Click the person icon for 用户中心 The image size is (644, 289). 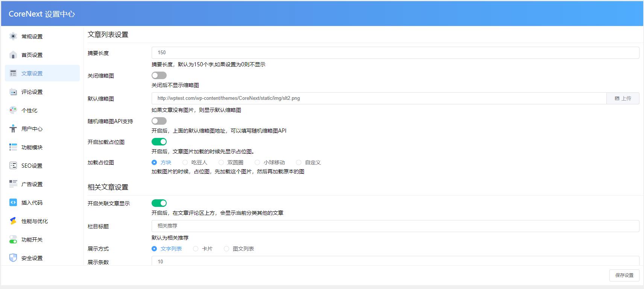[x=13, y=129]
